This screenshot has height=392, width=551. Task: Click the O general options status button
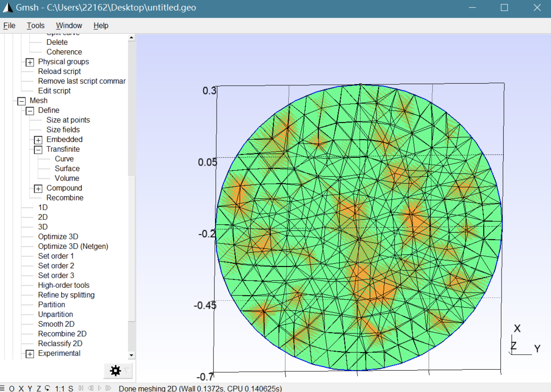pyautogui.click(x=12, y=388)
